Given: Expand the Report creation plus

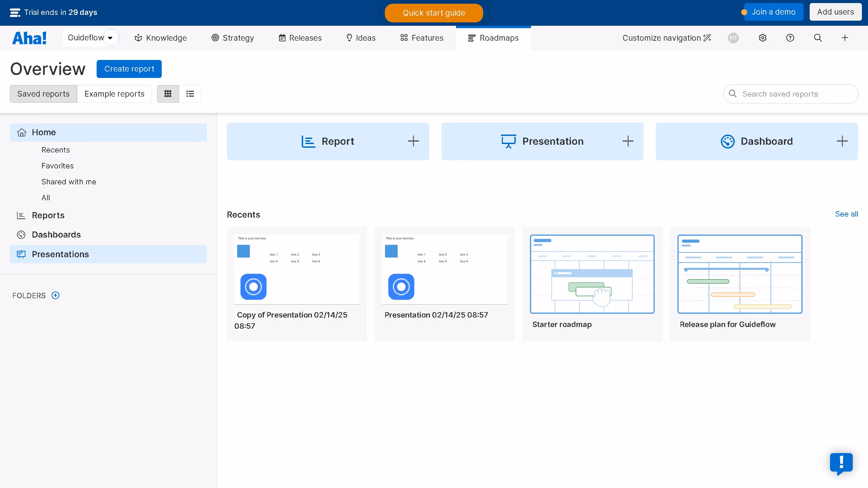Looking at the screenshot, I should (x=413, y=141).
